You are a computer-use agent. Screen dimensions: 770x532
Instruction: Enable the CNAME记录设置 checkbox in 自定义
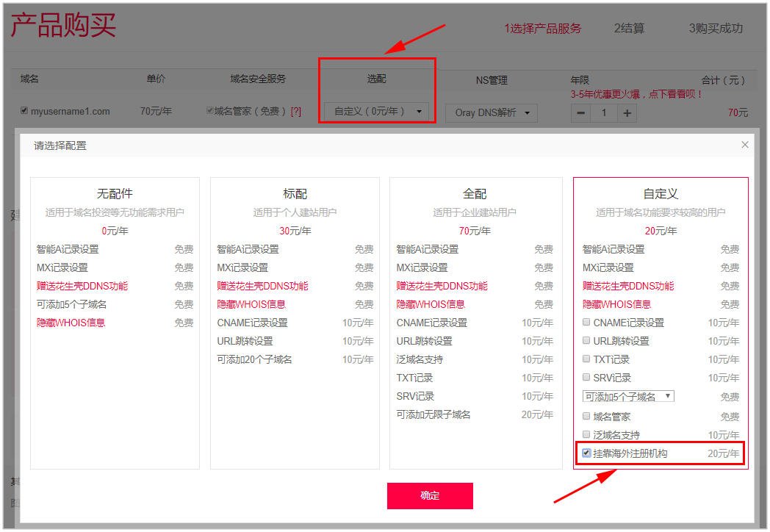[586, 323]
